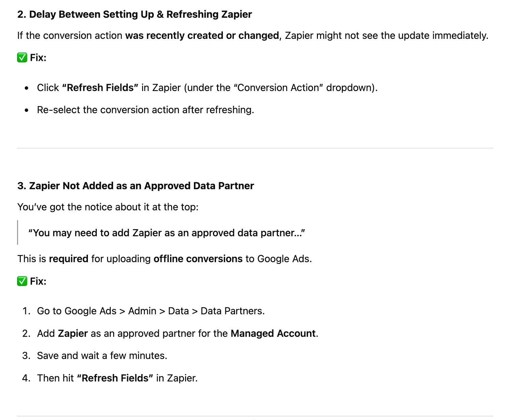This screenshot has width=505, height=420.
Task: Click the heading "Delay Between Setting Up & Refreshing Zapier"
Action: tap(141, 14)
